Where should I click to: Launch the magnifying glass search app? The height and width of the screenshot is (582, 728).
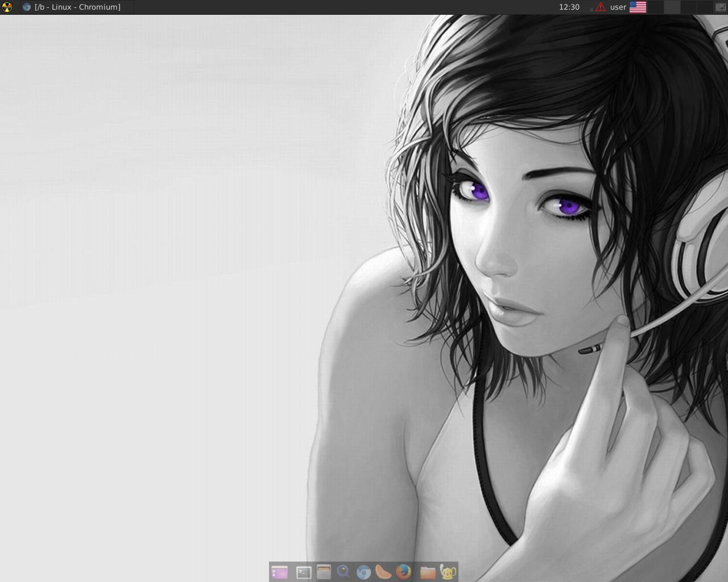(x=344, y=572)
